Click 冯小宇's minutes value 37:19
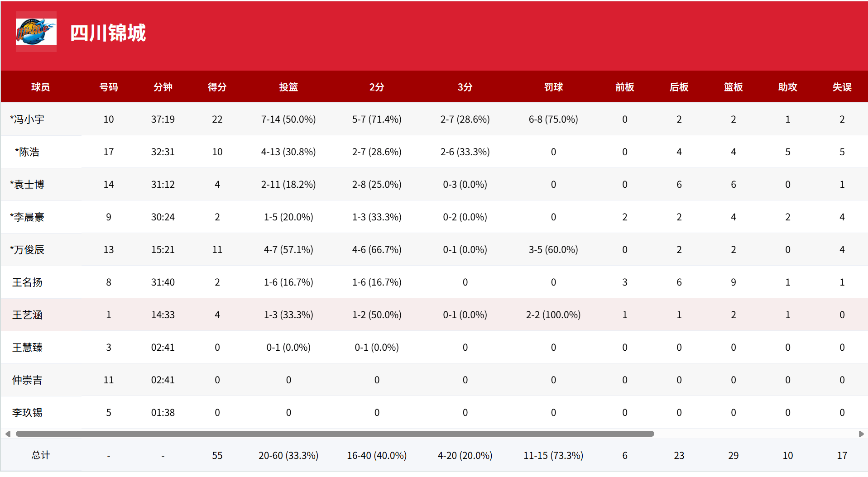Viewport: 868px width, 477px height. click(x=163, y=119)
